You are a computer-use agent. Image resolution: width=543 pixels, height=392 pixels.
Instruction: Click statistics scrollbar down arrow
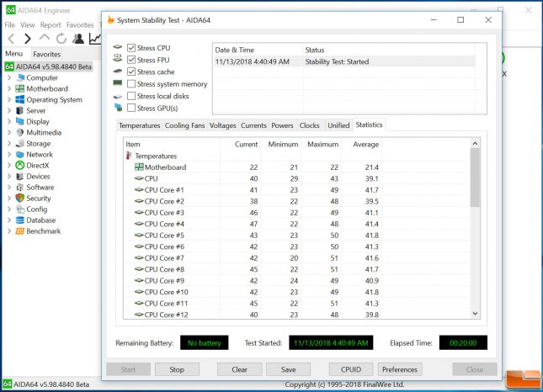point(475,314)
